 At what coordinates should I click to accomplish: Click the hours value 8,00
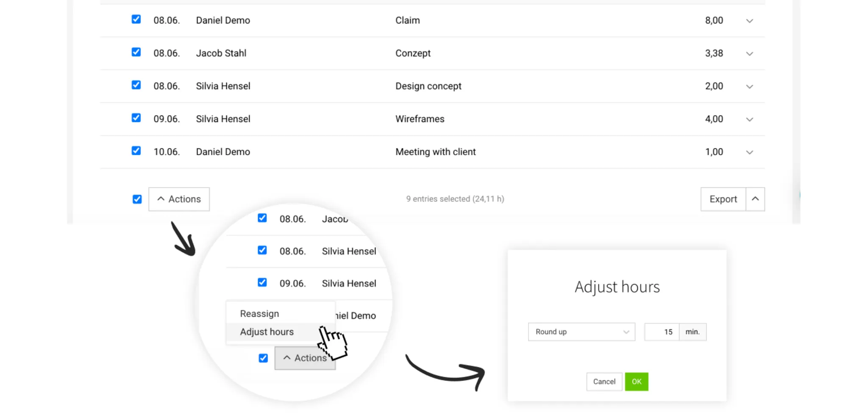point(714,20)
